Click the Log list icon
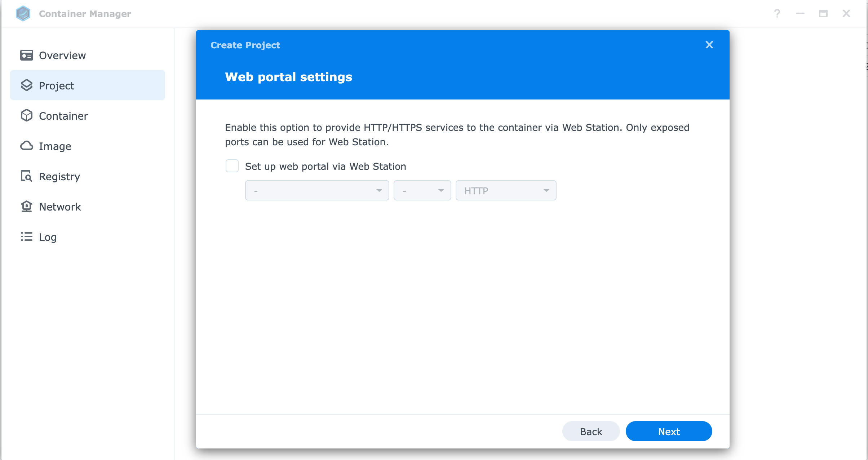868x460 pixels. tap(26, 237)
